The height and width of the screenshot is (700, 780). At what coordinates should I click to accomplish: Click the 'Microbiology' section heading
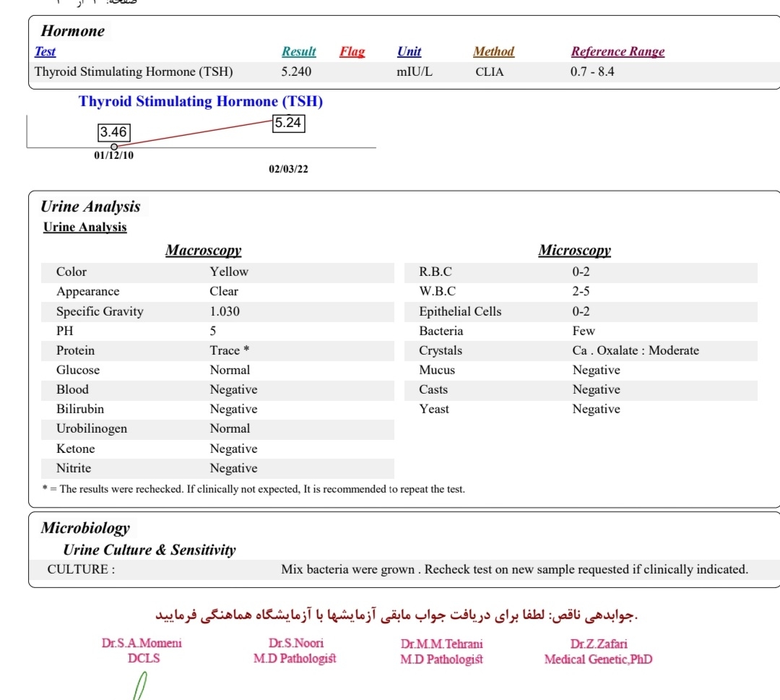[x=85, y=528]
